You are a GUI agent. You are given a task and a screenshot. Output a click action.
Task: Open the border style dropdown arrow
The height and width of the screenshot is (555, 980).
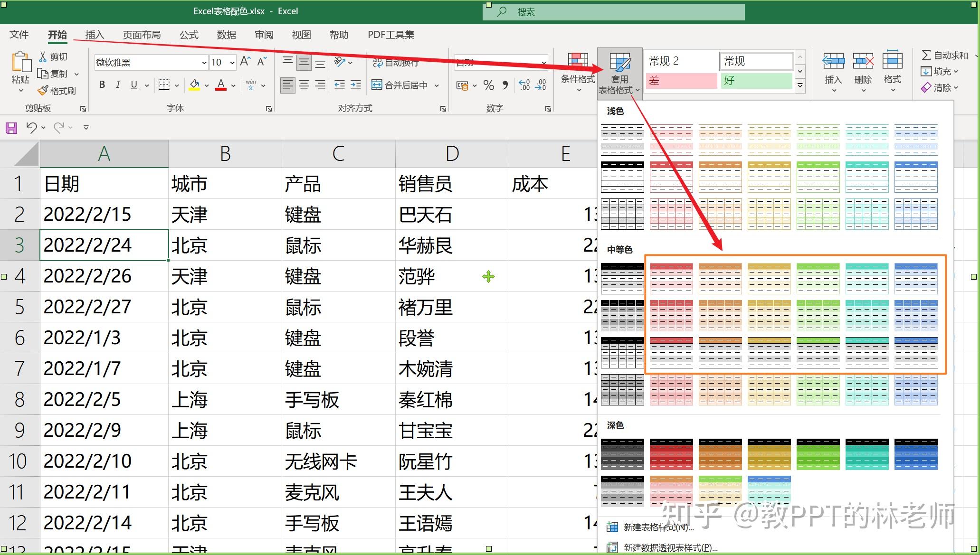[176, 85]
